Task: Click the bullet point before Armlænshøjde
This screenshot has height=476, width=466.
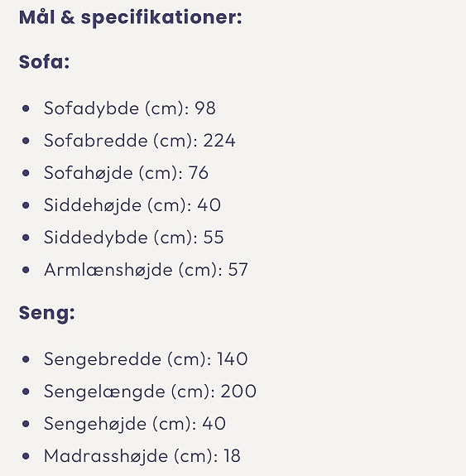Action: (x=26, y=270)
